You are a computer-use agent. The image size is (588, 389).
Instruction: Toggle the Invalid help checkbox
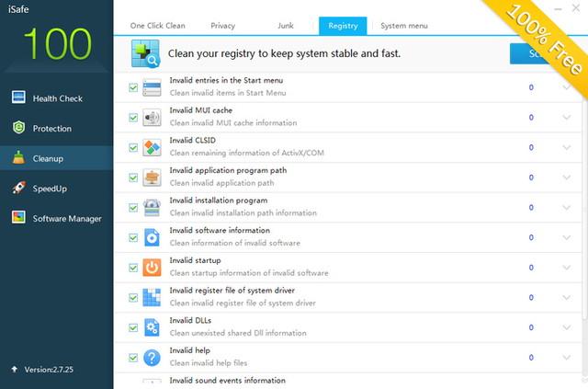tap(133, 358)
